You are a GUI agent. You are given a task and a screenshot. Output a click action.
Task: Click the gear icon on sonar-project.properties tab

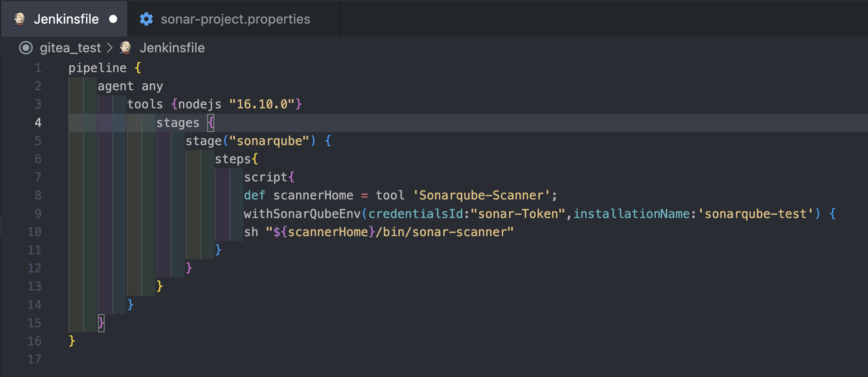pos(146,19)
